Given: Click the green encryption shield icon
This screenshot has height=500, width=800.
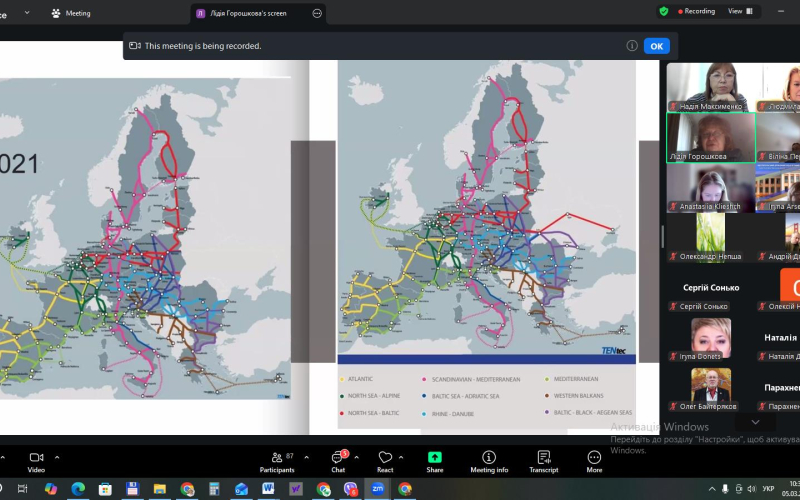Looking at the screenshot, I should point(664,11).
